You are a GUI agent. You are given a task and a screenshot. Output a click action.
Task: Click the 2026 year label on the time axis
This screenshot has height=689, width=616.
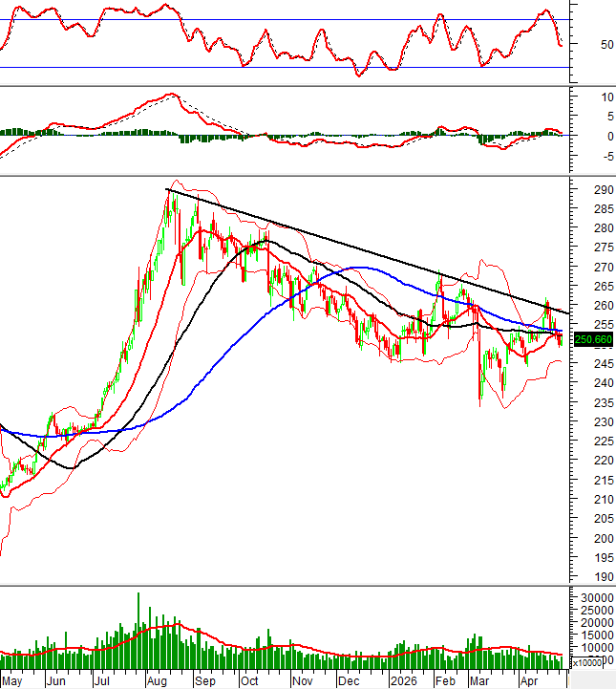(x=403, y=681)
